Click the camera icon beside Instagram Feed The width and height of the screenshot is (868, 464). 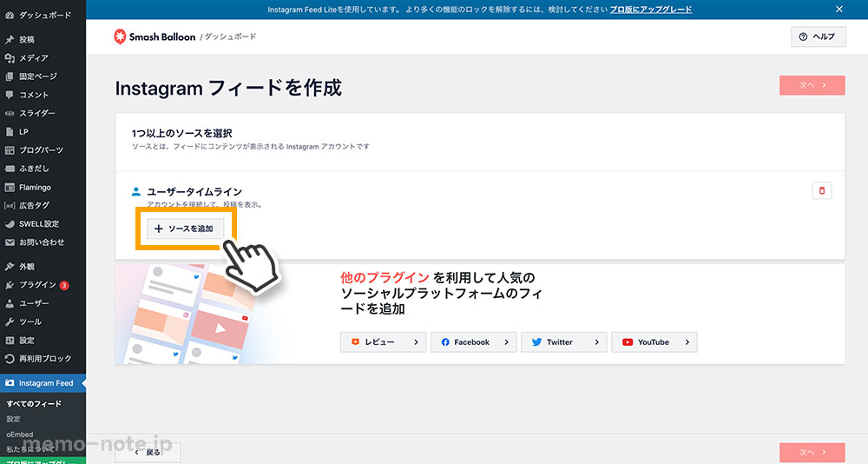coord(10,383)
